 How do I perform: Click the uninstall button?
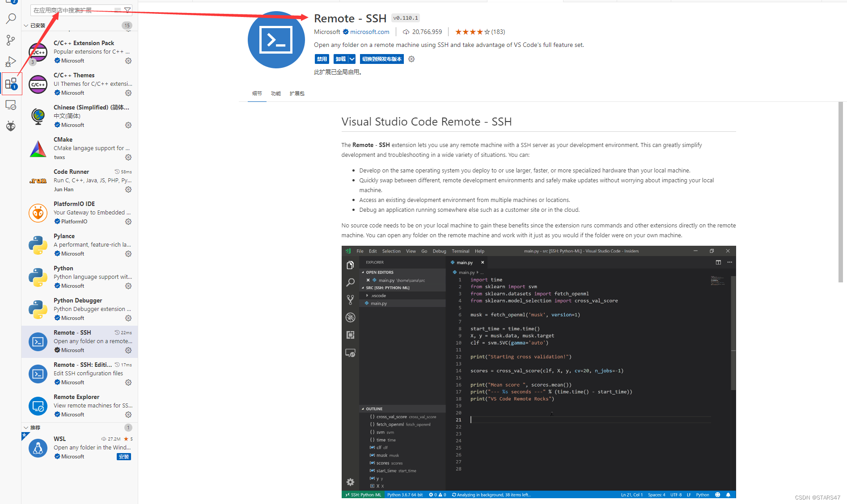(341, 59)
